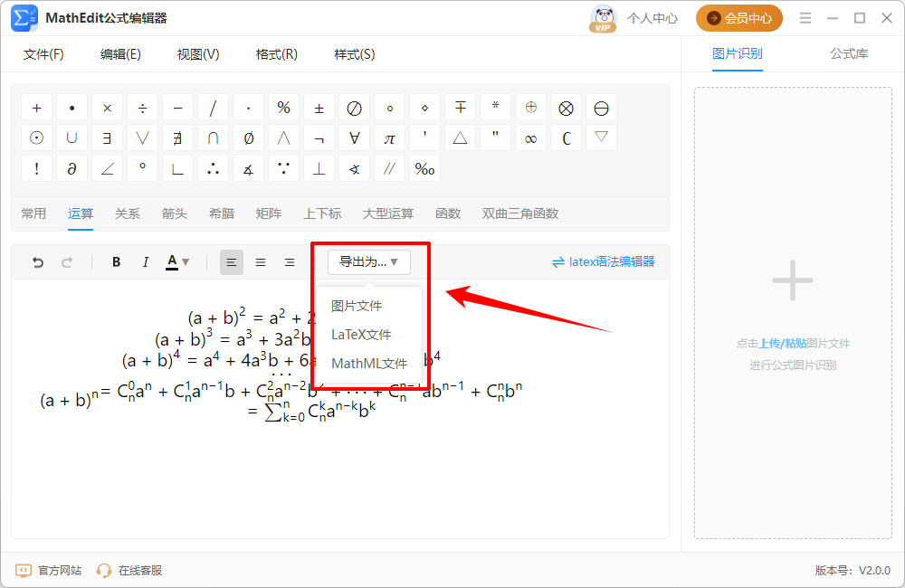Screen dimensions: 905x588
Task: Insert the factorial ! symbol
Action: tap(36, 169)
